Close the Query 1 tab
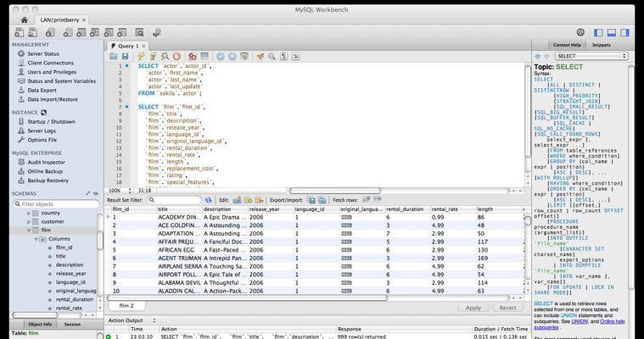The height and width of the screenshot is (339, 644). (x=143, y=46)
